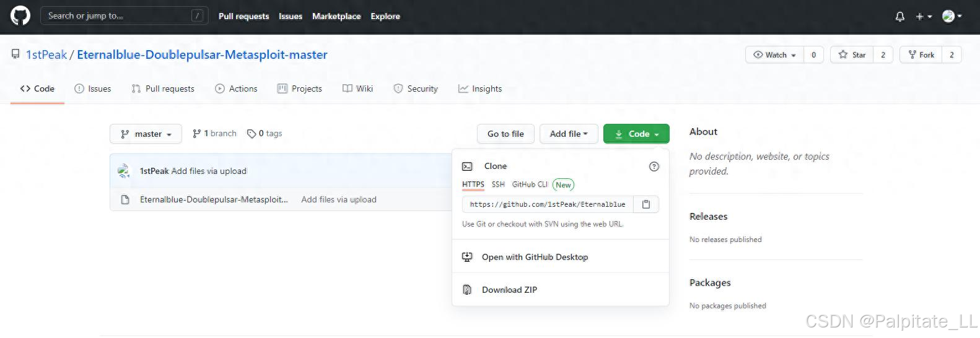Fork this repository
Viewport: 980px width, 338px height.
(x=921, y=55)
